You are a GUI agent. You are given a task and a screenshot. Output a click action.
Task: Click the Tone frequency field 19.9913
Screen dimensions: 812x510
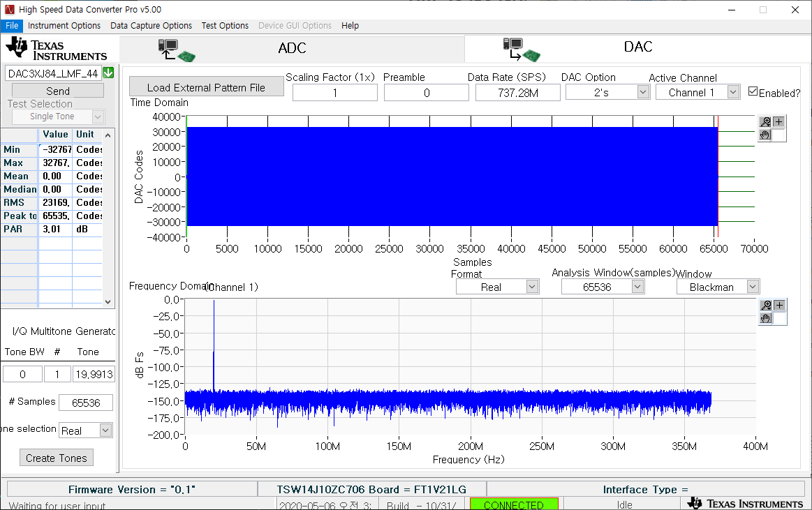[94, 374]
